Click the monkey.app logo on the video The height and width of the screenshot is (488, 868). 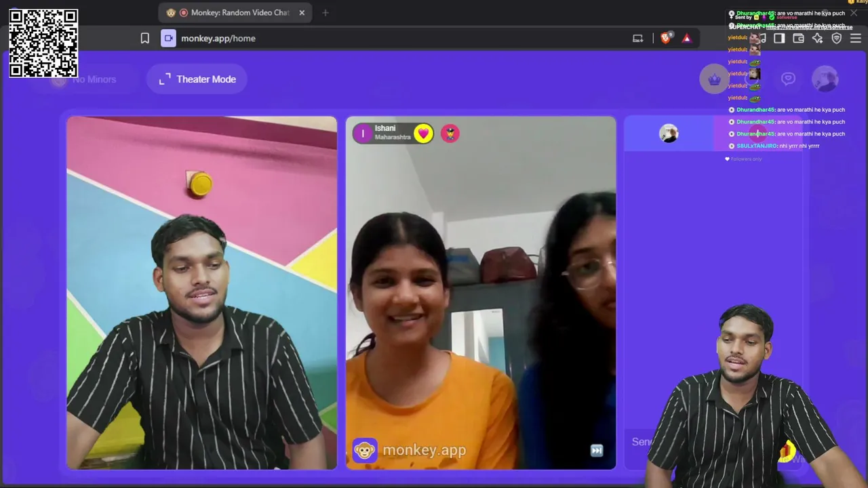409,450
